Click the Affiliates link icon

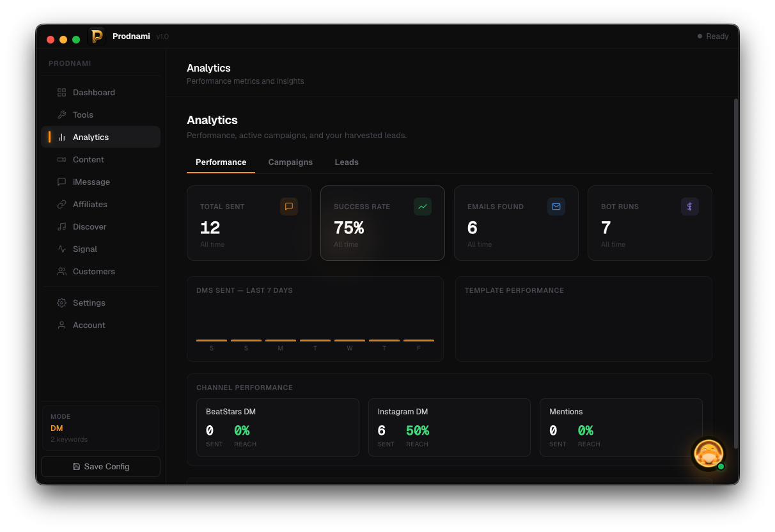click(61, 205)
